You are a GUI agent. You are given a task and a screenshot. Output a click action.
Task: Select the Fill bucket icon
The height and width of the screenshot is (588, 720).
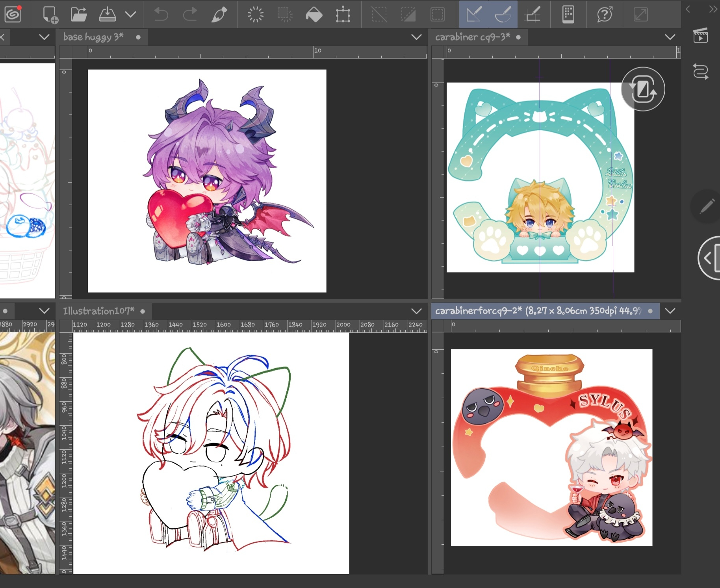314,15
